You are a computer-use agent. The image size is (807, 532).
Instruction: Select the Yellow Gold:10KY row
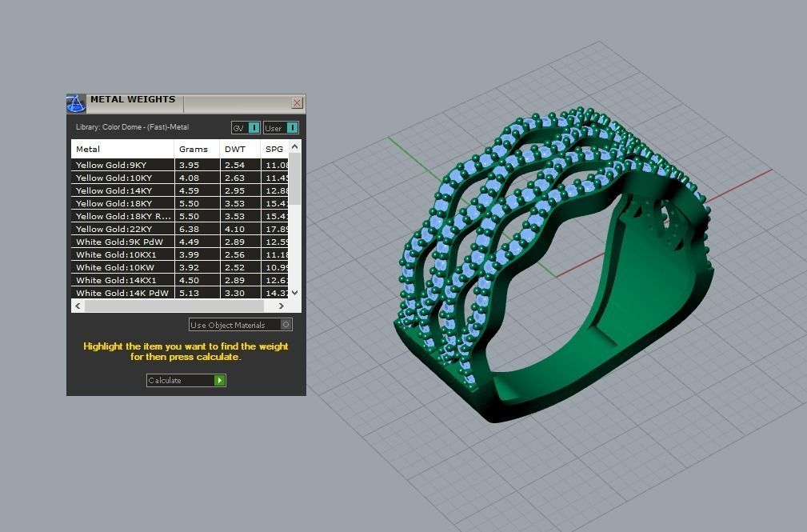180,178
